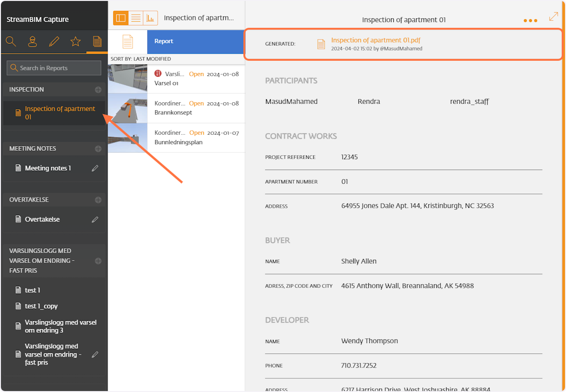Edit Varslingslogg fast pris pencil icon
This screenshot has width=566, height=392.
pyautogui.click(x=95, y=354)
